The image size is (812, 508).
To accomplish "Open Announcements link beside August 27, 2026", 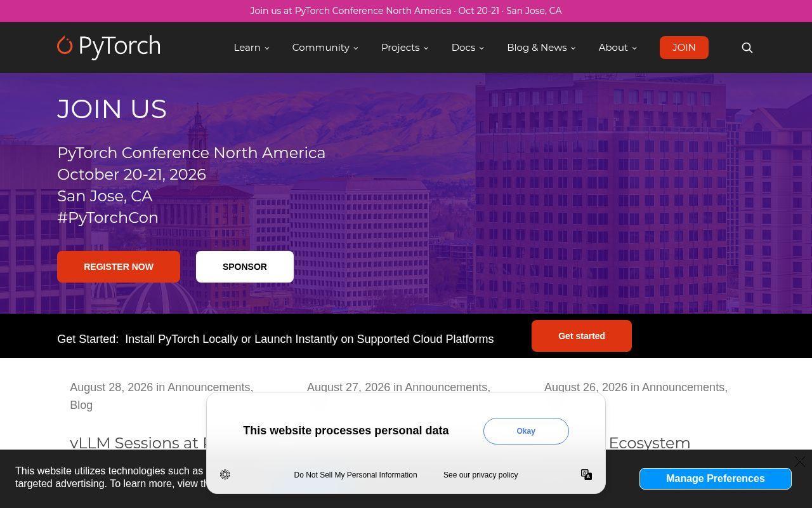I will (x=446, y=387).
